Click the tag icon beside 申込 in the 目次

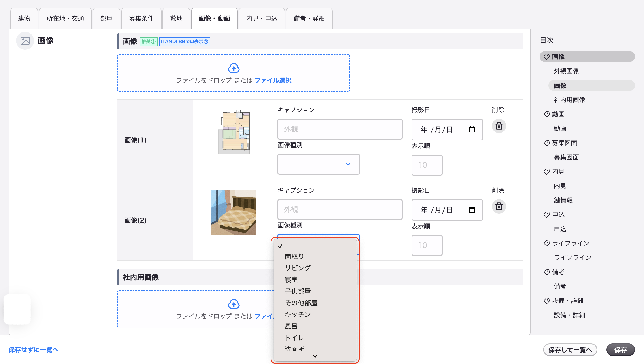[546, 214]
